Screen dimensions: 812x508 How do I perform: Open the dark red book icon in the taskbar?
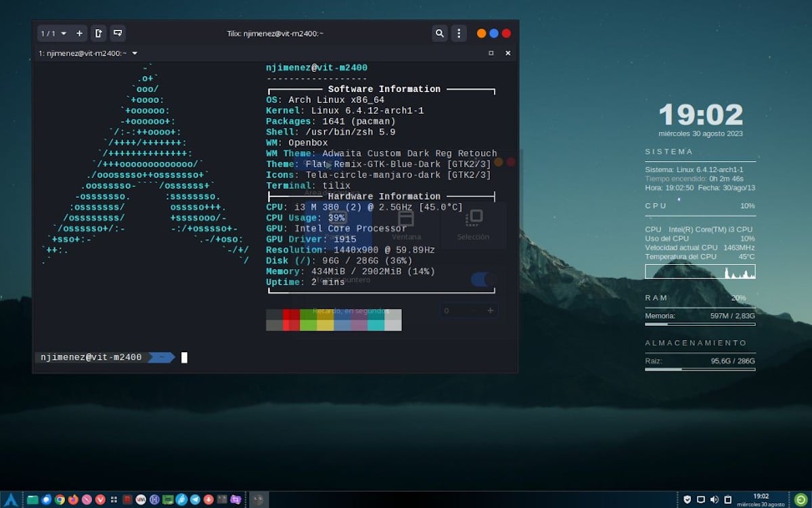coord(127,500)
